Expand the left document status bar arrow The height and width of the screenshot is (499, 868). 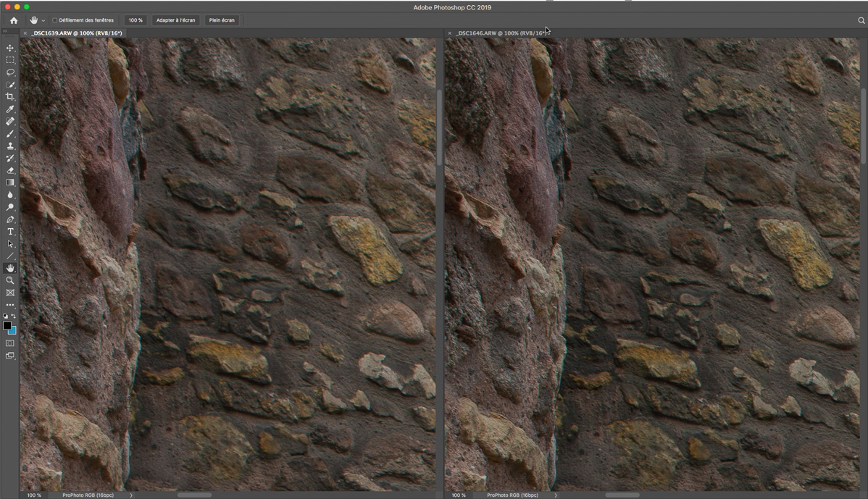tap(131, 495)
